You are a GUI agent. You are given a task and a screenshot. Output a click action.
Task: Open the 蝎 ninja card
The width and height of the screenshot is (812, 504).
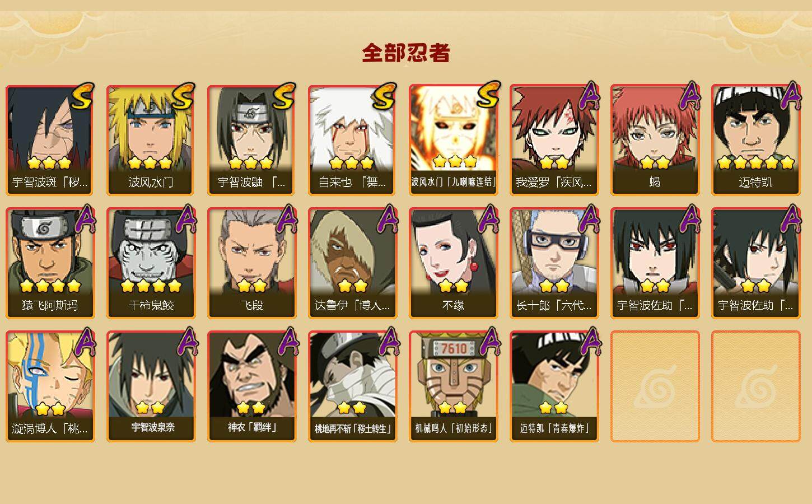coord(655,140)
